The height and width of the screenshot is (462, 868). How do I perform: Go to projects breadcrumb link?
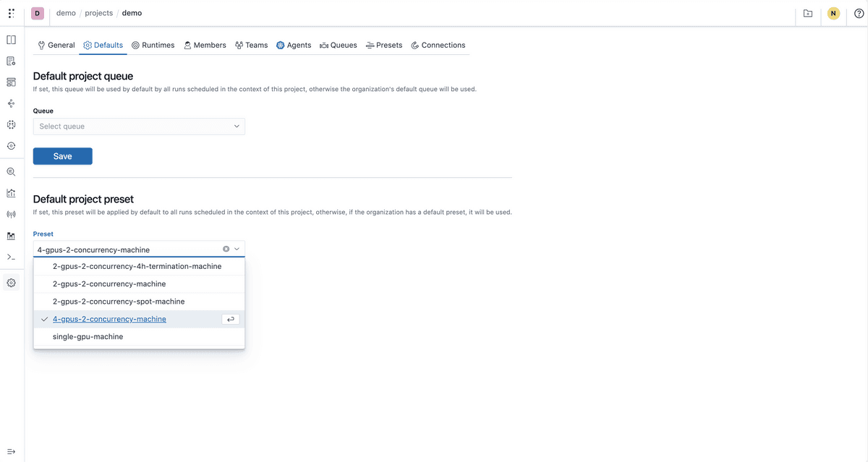click(99, 13)
